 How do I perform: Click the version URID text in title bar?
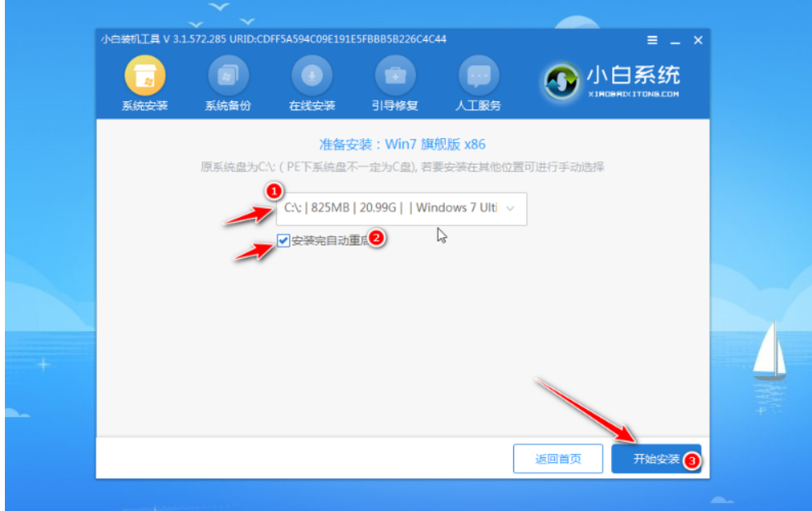(x=273, y=39)
